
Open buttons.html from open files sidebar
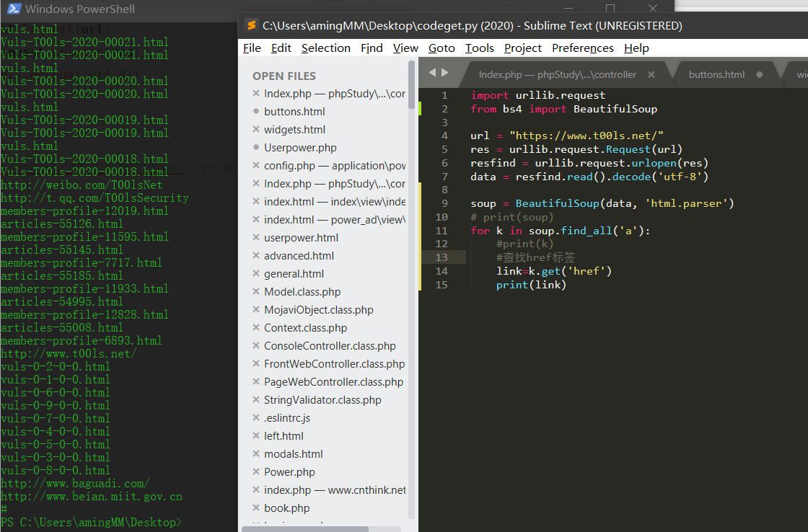click(x=294, y=111)
